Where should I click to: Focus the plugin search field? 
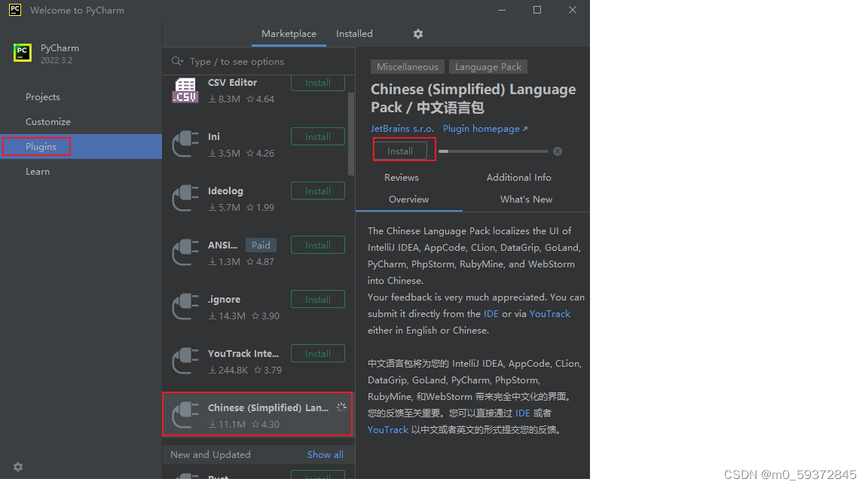(258, 62)
